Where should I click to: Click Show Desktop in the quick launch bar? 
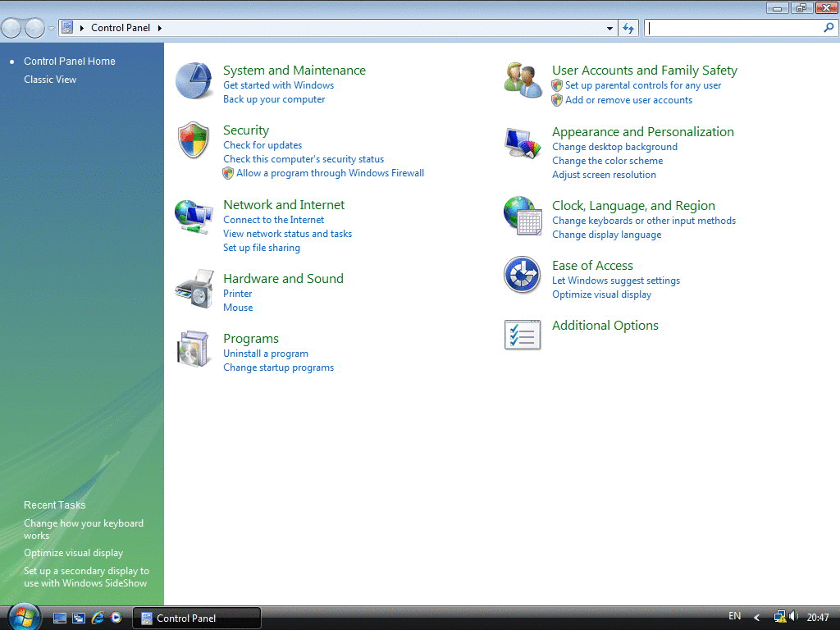[59, 618]
